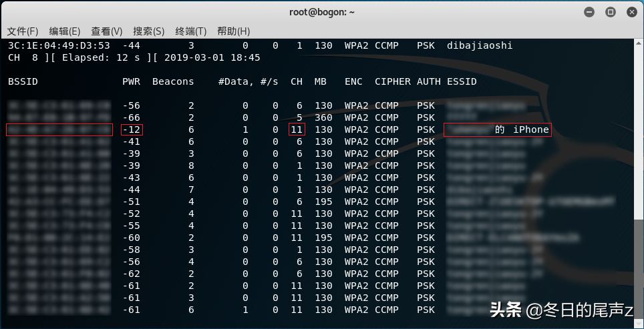This screenshot has height=329, width=644.
Task: Click the BSSID column header
Action: (23, 81)
